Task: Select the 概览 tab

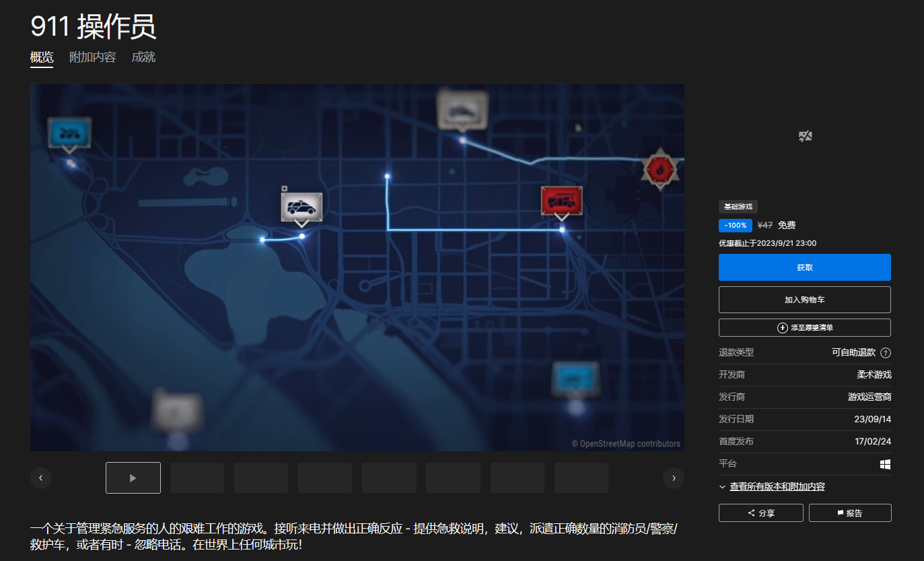Action: click(42, 58)
